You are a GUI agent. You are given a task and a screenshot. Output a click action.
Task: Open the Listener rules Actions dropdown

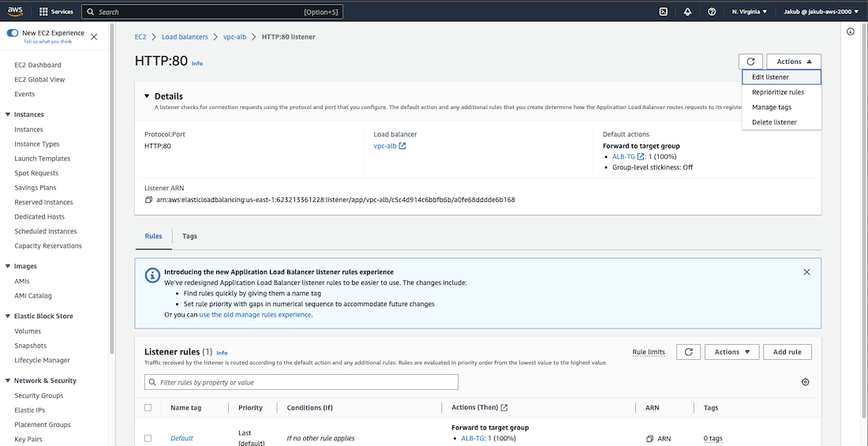(x=731, y=352)
